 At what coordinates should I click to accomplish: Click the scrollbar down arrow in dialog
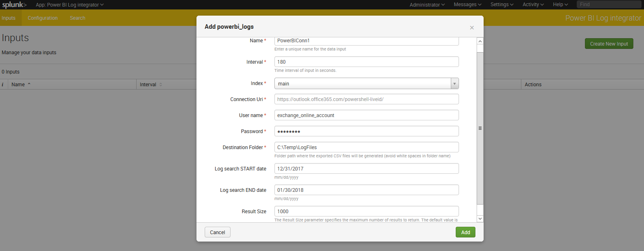pyautogui.click(x=480, y=219)
